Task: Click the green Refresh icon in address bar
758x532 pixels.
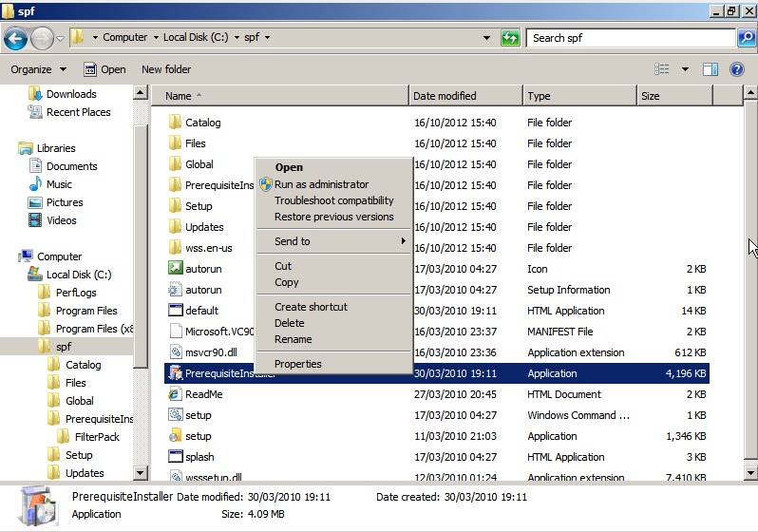Action: click(510, 38)
